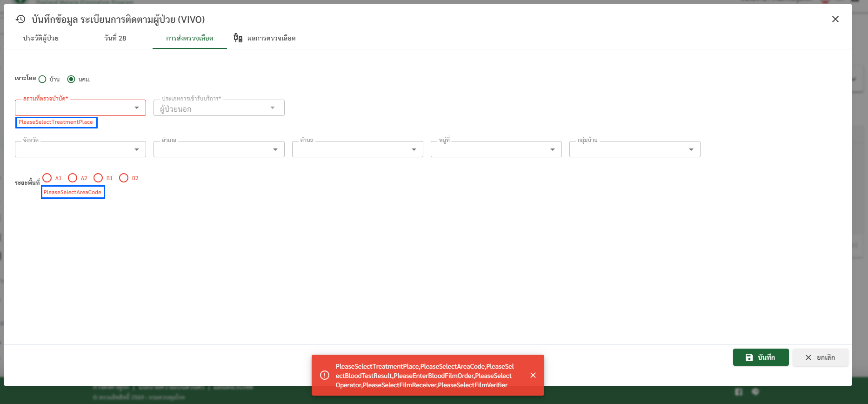
Task: Click the ยกเลิก cancel button
Action: click(820, 357)
